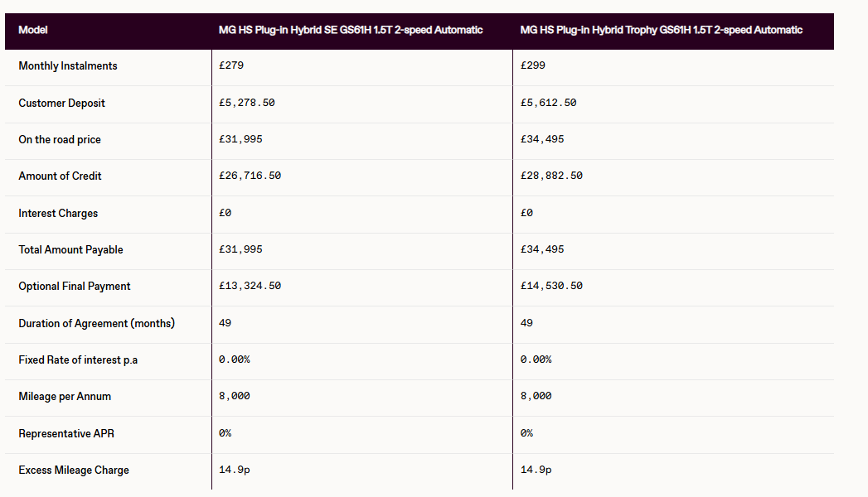868x497 pixels.
Task: Click the £28,882.50 amount of credit
Action: [x=551, y=176]
